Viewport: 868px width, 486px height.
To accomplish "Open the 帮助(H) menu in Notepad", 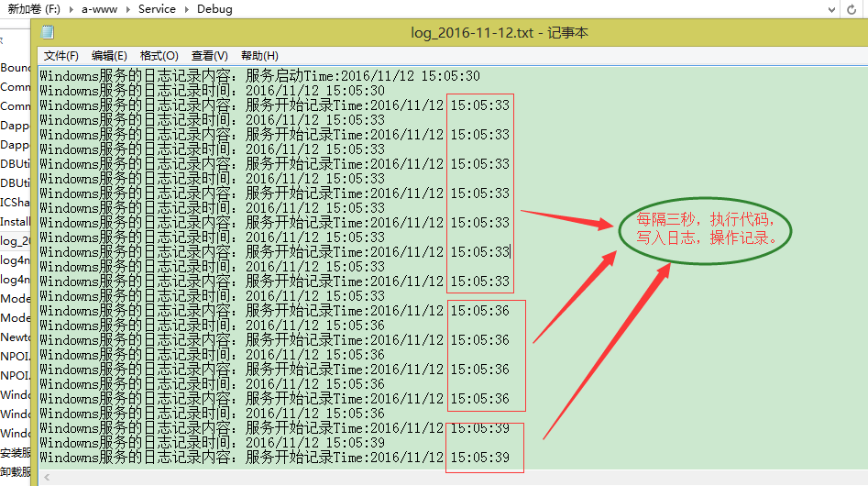I will point(259,56).
